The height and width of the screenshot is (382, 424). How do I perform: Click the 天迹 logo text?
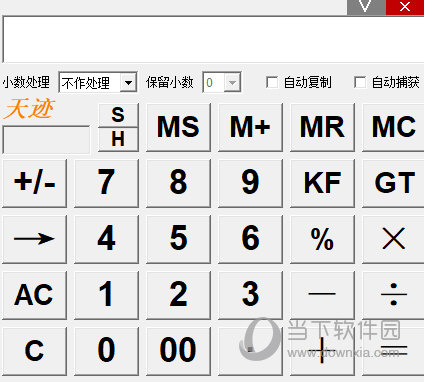29,109
